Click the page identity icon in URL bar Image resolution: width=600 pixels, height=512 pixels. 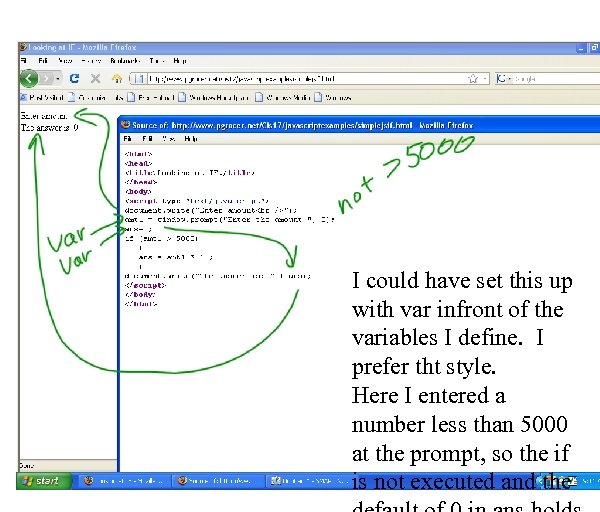[139, 79]
